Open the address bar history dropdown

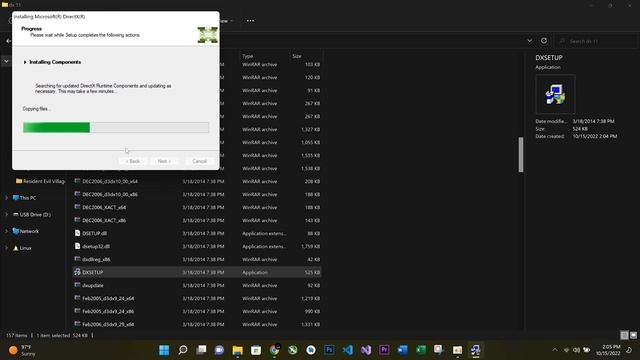click(529, 40)
